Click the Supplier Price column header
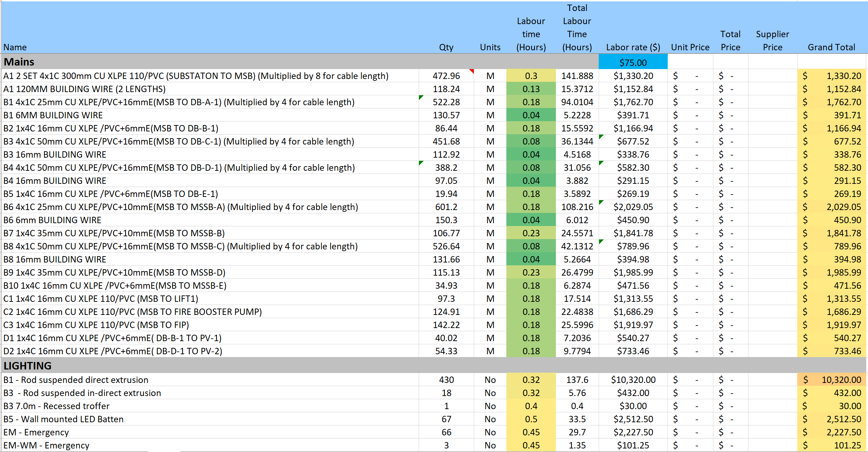Image resolution: width=868 pixels, height=452 pixels. click(x=772, y=40)
